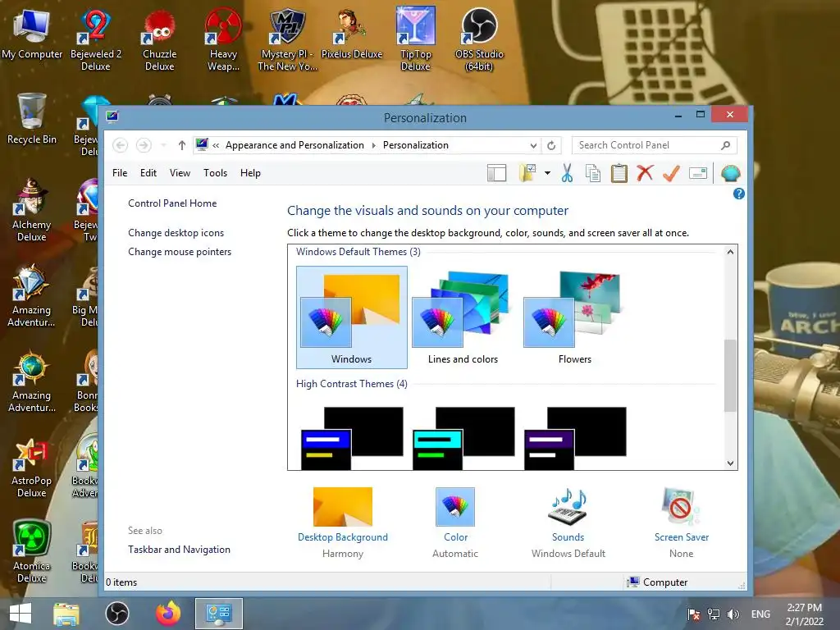The height and width of the screenshot is (630, 840).
Task: Click the Back navigation arrow
Action: click(121, 145)
